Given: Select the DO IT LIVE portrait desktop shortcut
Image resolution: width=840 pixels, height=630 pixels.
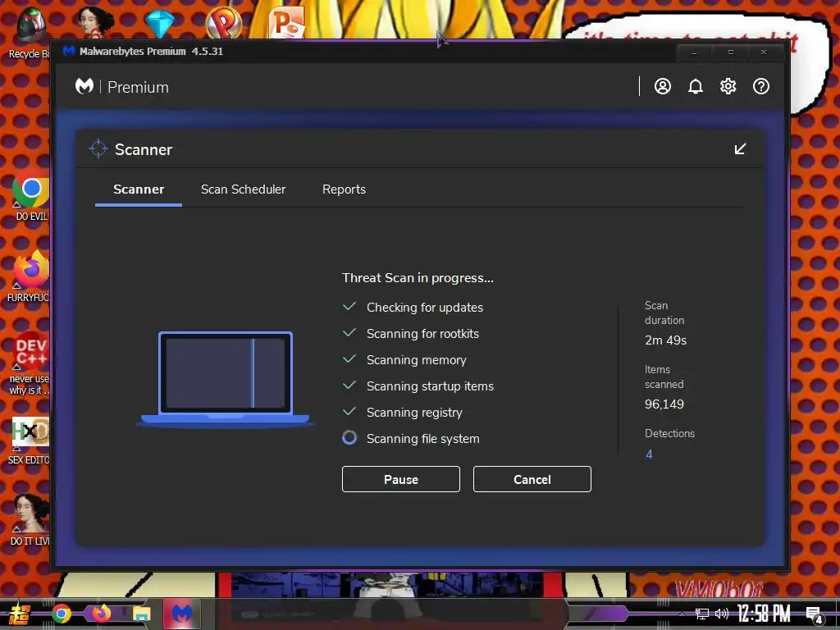Looking at the screenshot, I should 30,519.
